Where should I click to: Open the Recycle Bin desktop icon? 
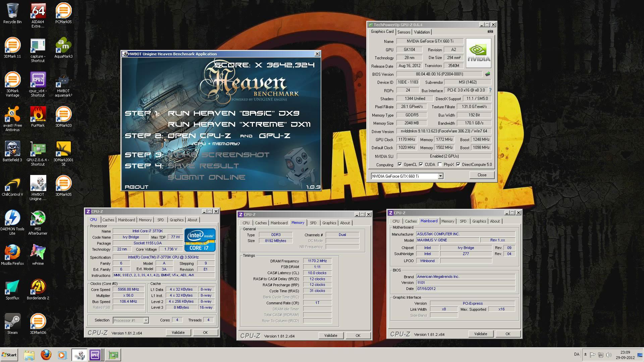(12, 13)
